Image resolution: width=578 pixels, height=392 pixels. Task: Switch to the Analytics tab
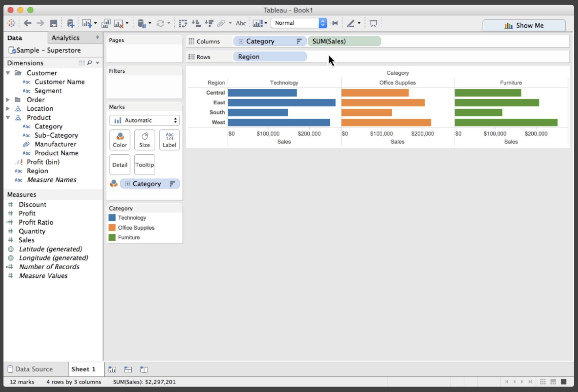(x=66, y=38)
